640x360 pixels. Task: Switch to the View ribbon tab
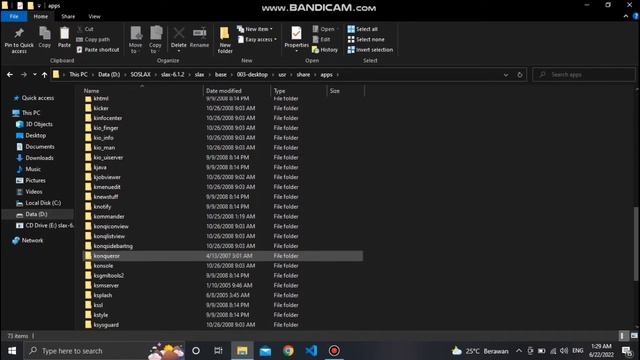[94, 16]
